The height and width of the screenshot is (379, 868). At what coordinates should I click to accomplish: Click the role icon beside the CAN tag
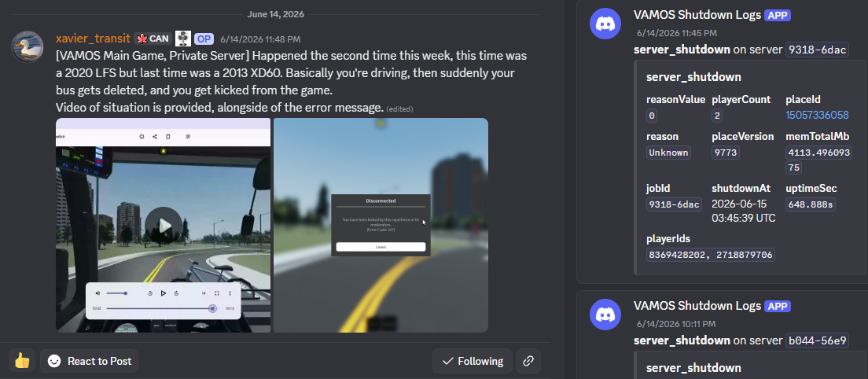pos(183,39)
